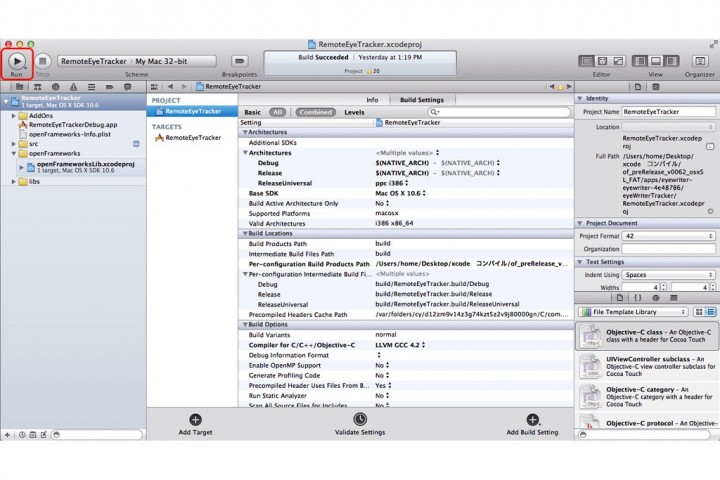Toggle the Breakpoints button
This screenshot has height=480, width=720.
(239, 61)
